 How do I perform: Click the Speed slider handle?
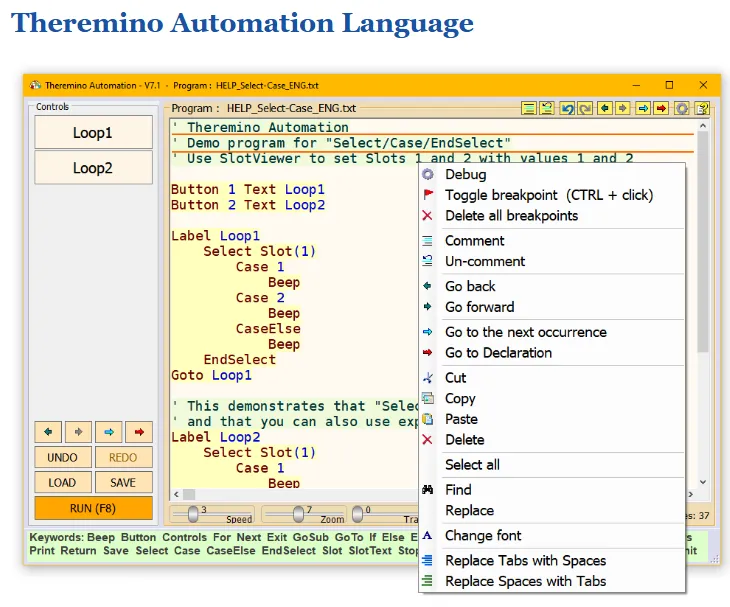(193, 514)
